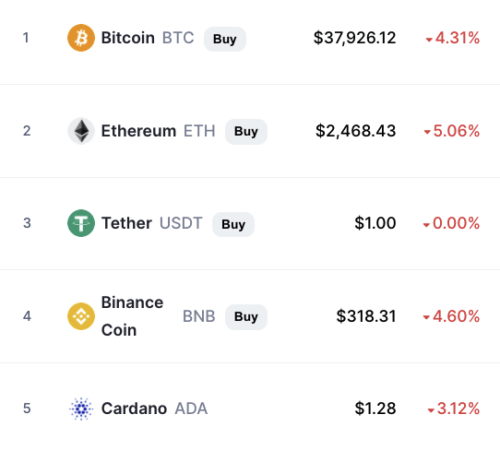
Task: Open the Tether name link
Action: (127, 223)
